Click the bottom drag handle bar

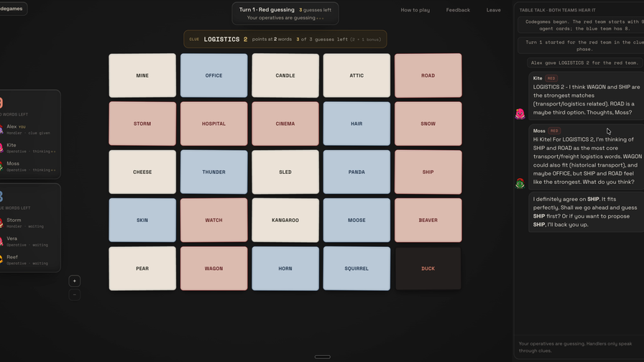[x=323, y=357]
